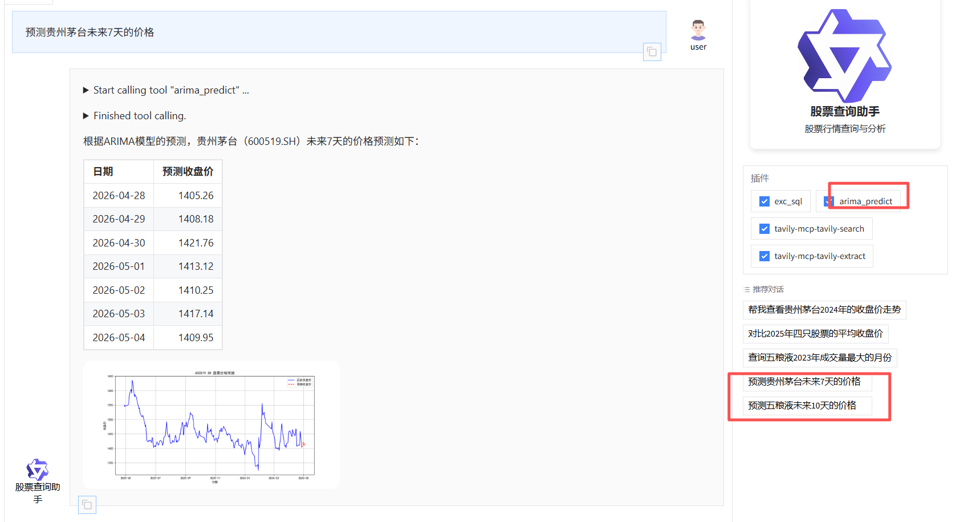Viewport: 980px width, 522px height.
Task: Click the user avatar icon
Action: pyautogui.click(x=698, y=30)
